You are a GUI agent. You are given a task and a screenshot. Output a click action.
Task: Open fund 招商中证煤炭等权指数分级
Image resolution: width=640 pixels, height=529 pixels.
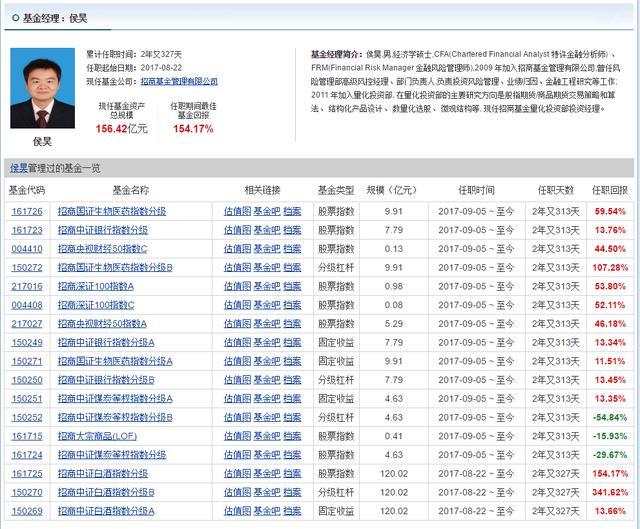112,456
